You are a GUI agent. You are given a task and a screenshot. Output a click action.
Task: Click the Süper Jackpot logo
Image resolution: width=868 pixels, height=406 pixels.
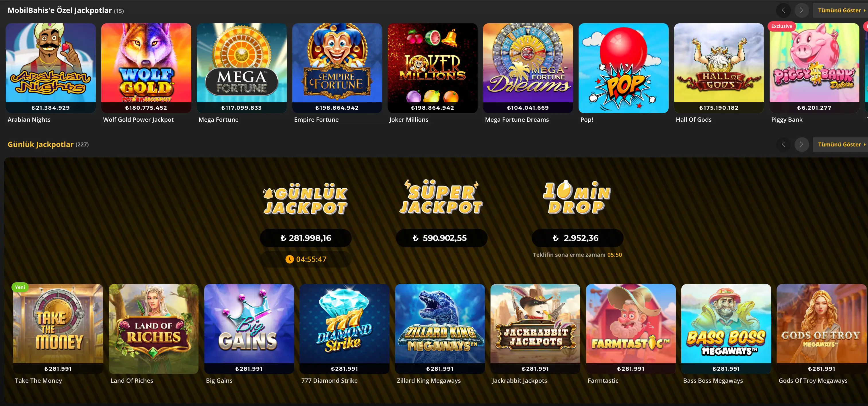pyautogui.click(x=441, y=197)
